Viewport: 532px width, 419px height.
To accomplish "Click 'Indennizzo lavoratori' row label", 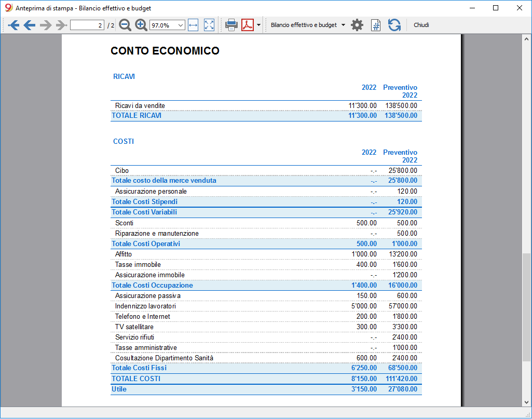I will click(145, 306).
